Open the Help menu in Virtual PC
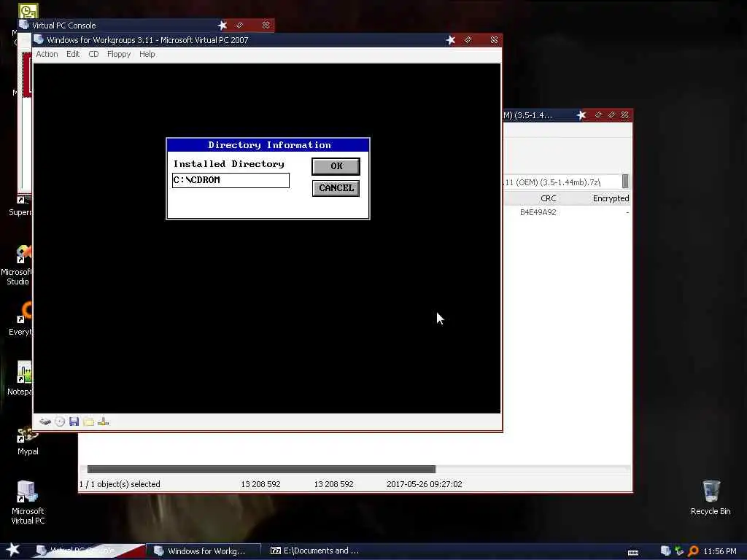 pos(147,54)
